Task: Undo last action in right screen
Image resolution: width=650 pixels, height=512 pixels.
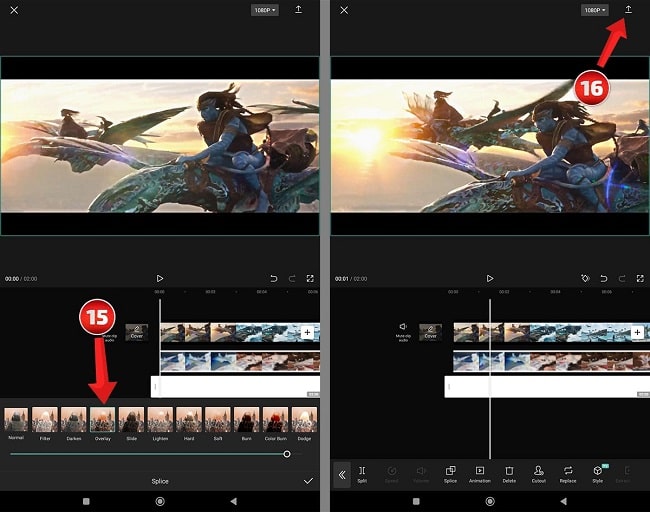Action: (604, 279)
